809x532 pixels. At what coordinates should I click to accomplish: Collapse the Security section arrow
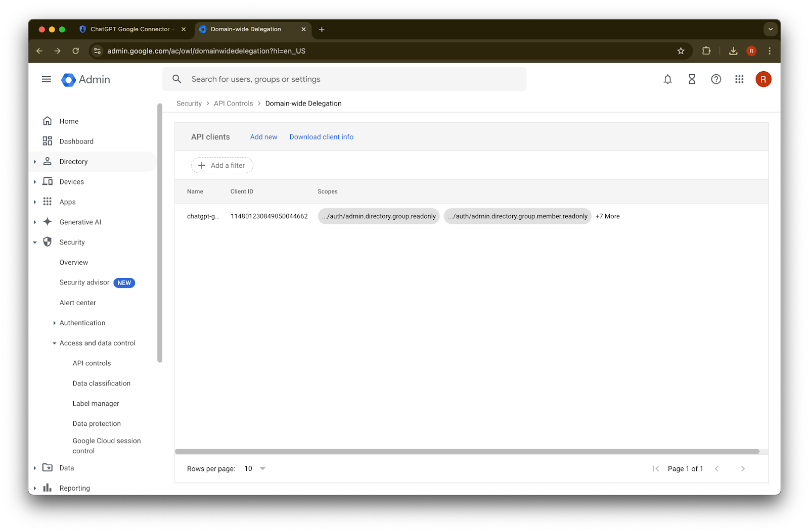click(35, 243)
